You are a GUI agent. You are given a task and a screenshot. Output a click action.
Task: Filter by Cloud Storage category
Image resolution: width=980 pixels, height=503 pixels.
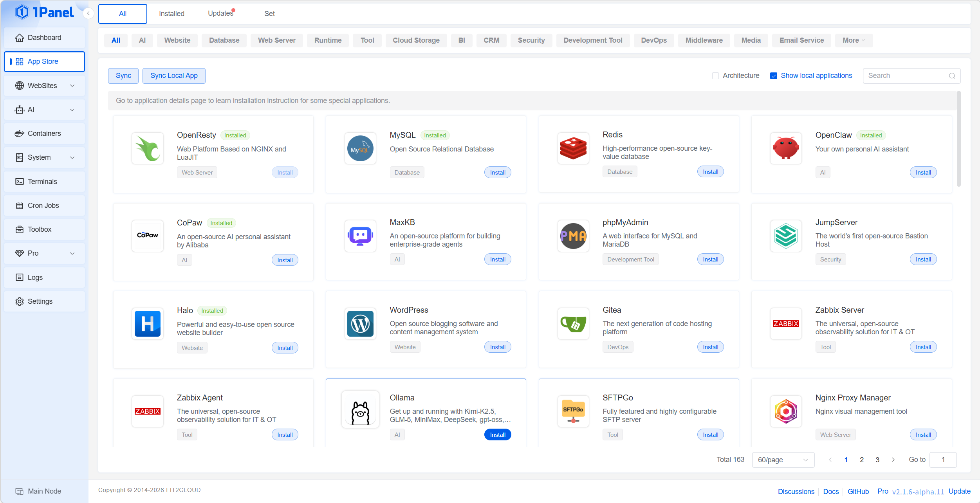click(x=416, y=40)
